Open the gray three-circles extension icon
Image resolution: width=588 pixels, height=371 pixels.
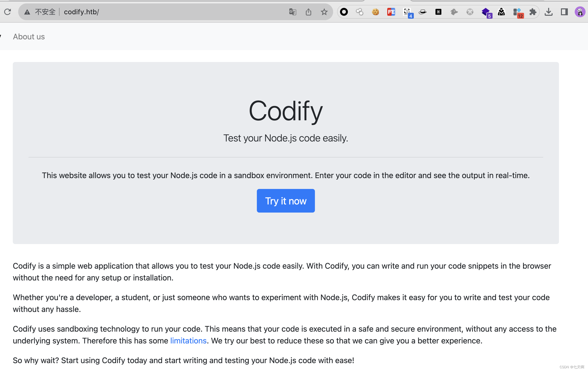(x=360, y=12)
